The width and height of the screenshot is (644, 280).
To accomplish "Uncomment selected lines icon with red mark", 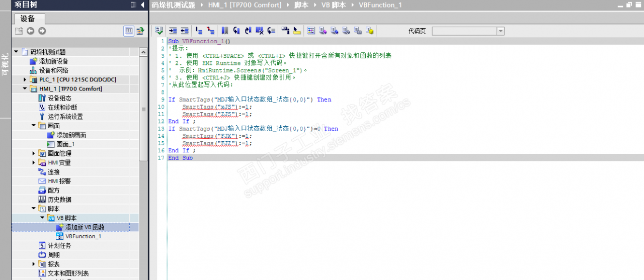I will point(210,31).
